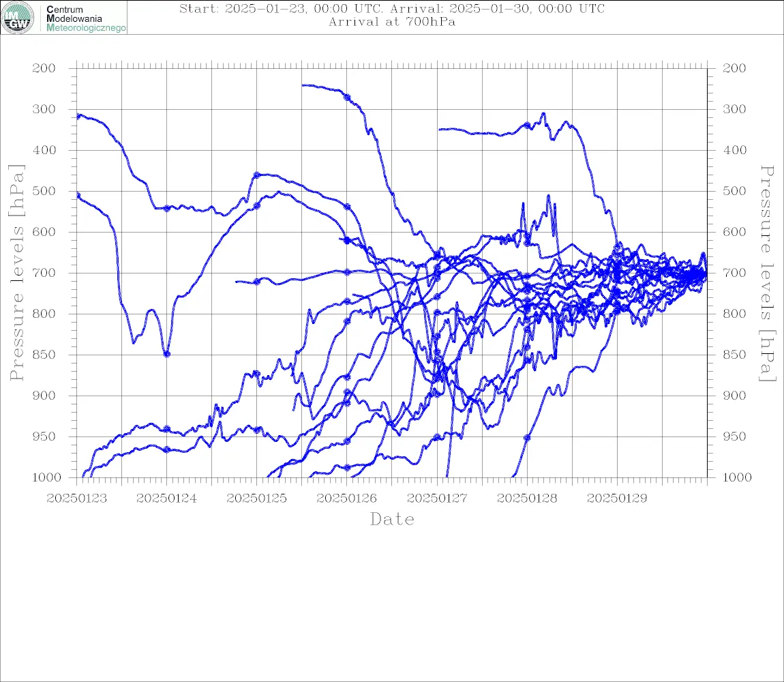Click the right 'Pressure levels [hPa]' axis title
This screenshot has width=784, height=682.
coord(768,273)
